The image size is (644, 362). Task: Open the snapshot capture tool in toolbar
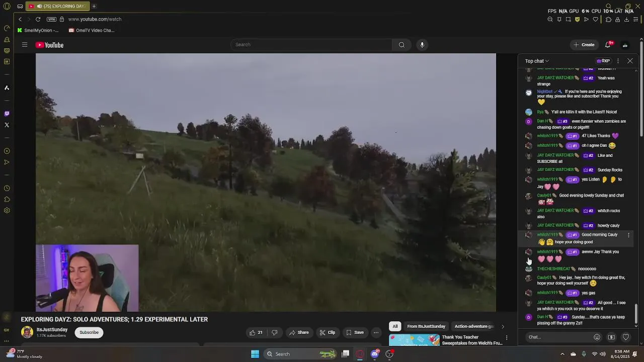click(568, 20)
